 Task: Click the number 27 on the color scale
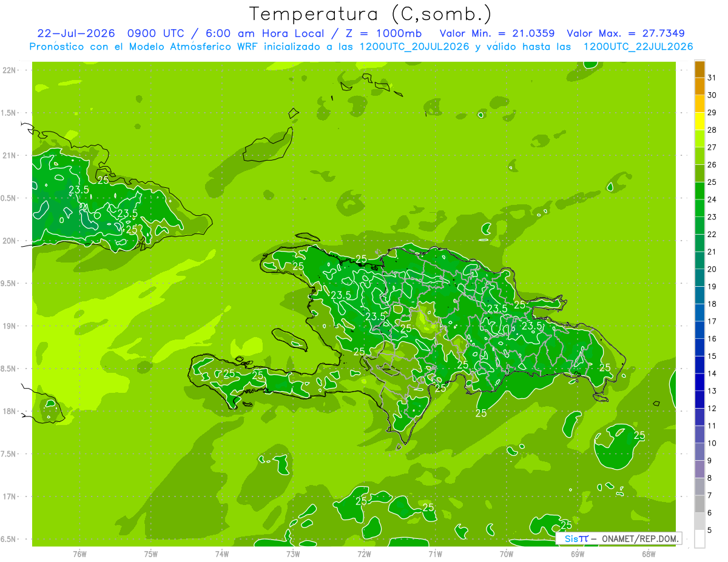712,147
